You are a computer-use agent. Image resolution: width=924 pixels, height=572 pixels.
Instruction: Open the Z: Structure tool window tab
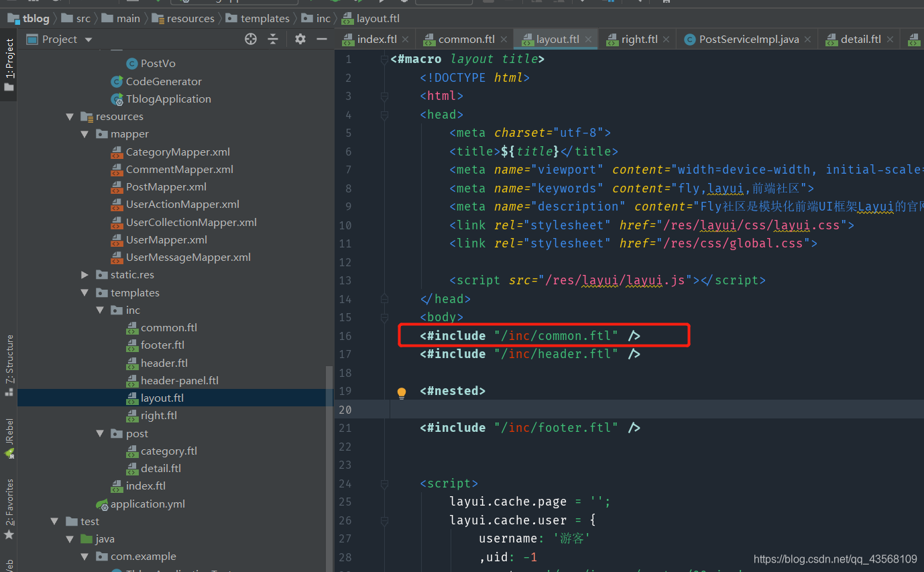click(x=9, y=366)
